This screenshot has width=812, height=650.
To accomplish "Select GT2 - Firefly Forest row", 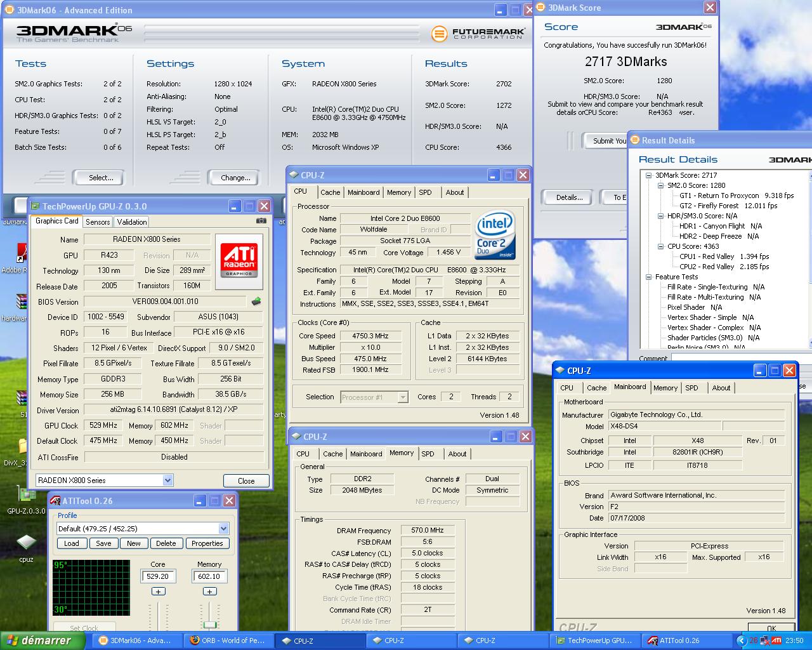I will pyautogui.click(x=728, y=206).
